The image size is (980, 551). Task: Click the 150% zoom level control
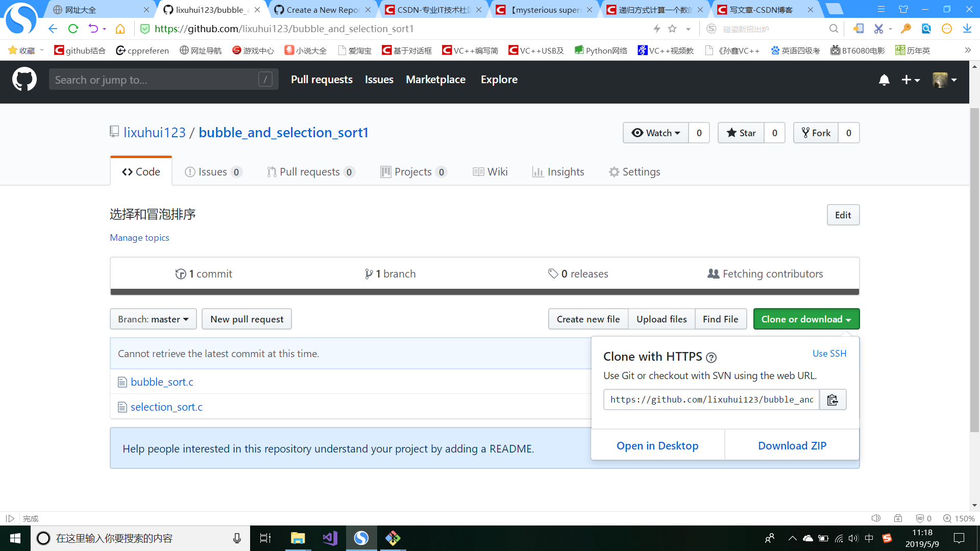[959, 518]
